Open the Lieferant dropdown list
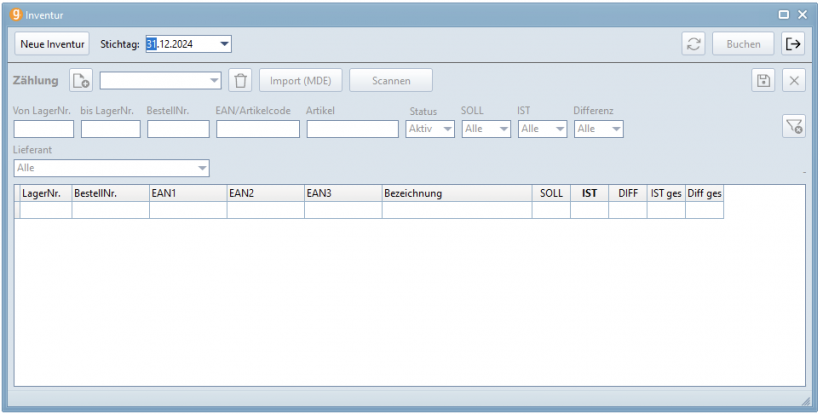Image resolution: width=820 pixels, height=414 pixels. 202,168
